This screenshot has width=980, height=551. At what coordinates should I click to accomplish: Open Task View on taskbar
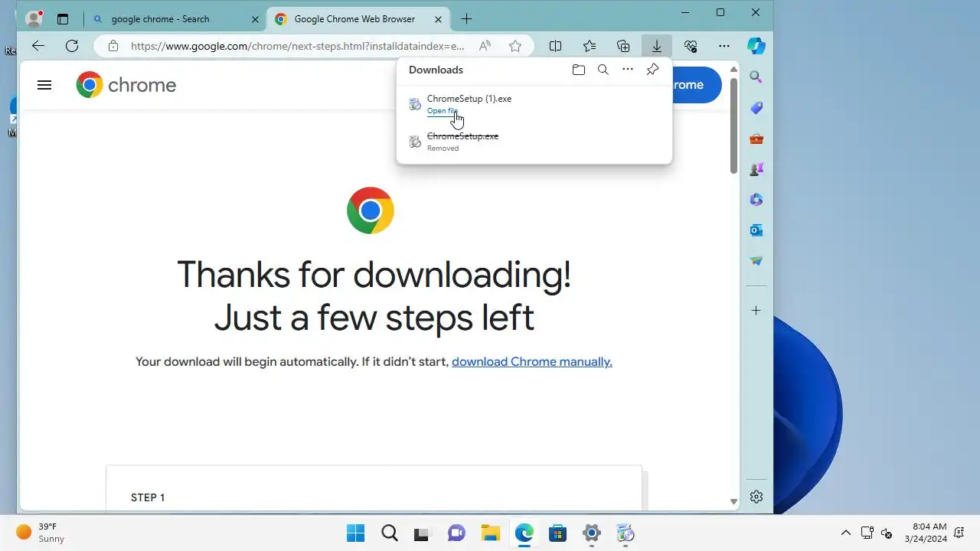point(422,533)
